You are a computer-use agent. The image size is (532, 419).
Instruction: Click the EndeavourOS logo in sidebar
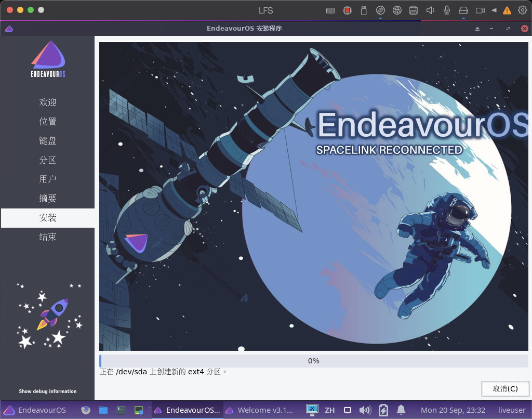tap(48, 59)
